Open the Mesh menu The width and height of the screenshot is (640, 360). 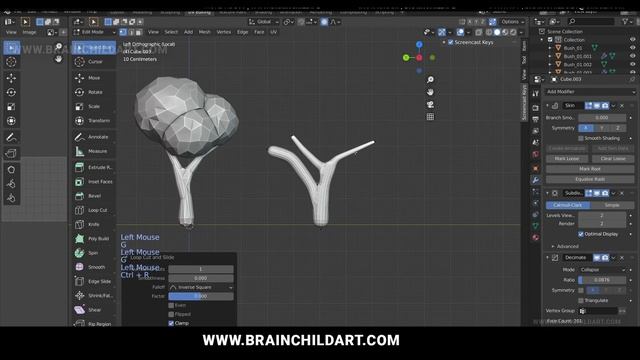click(x=204, y=32)
